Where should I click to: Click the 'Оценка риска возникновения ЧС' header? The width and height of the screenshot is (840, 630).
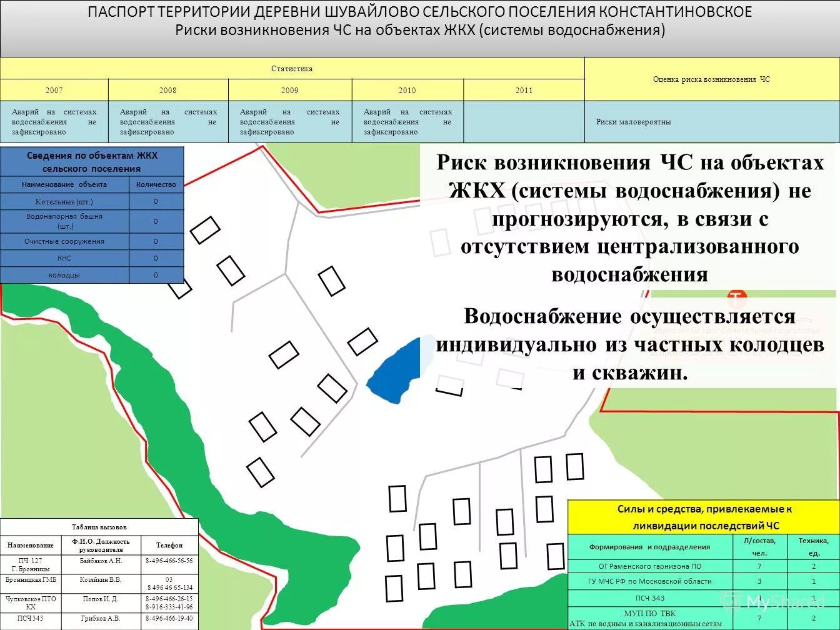pyautogui.click(x=712, y=79)
